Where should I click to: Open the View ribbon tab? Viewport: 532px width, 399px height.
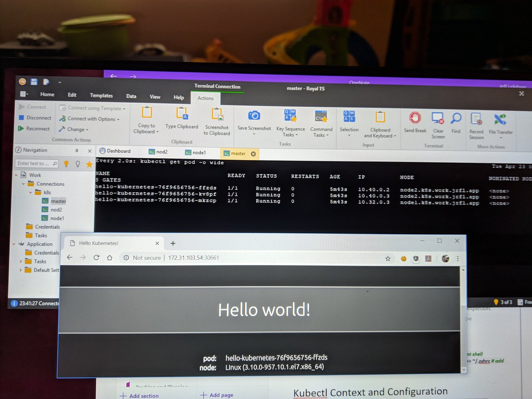[155, 97]
